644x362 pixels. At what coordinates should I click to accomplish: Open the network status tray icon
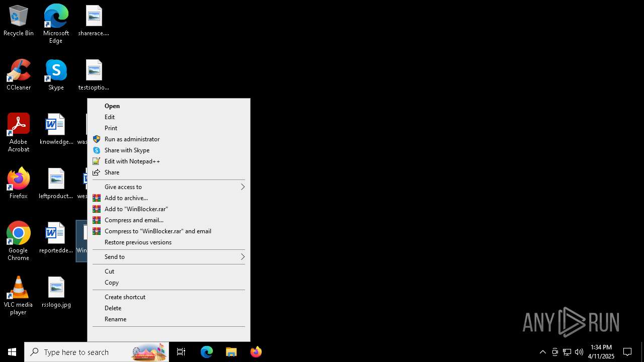[x=567, y=352]
